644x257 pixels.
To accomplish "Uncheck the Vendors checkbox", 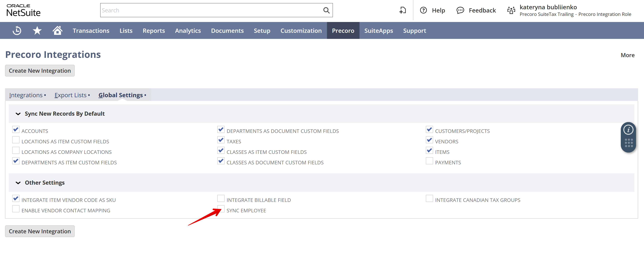I will tap(429, 140).
